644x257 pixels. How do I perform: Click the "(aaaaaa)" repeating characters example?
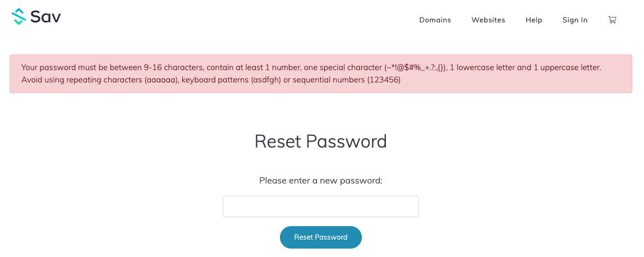point(162,80)
